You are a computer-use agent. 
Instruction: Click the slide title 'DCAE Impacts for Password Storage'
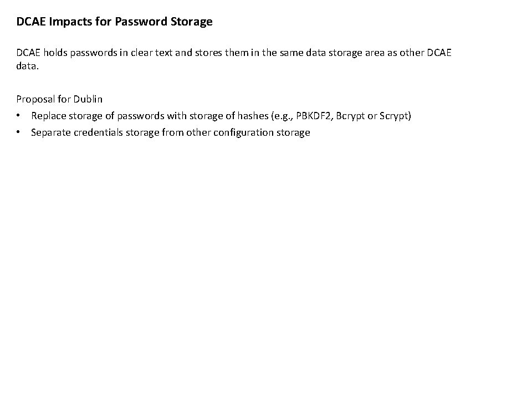coord(114,22)
